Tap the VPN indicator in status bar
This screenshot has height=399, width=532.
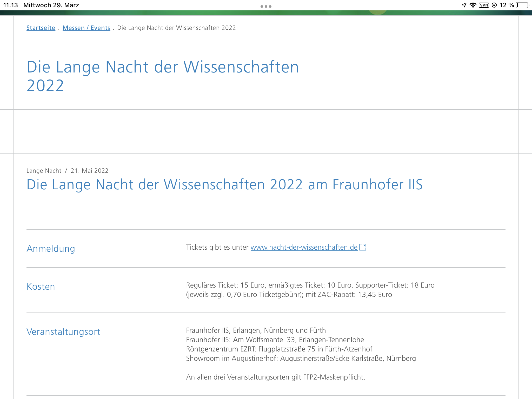tap(484, 5)
